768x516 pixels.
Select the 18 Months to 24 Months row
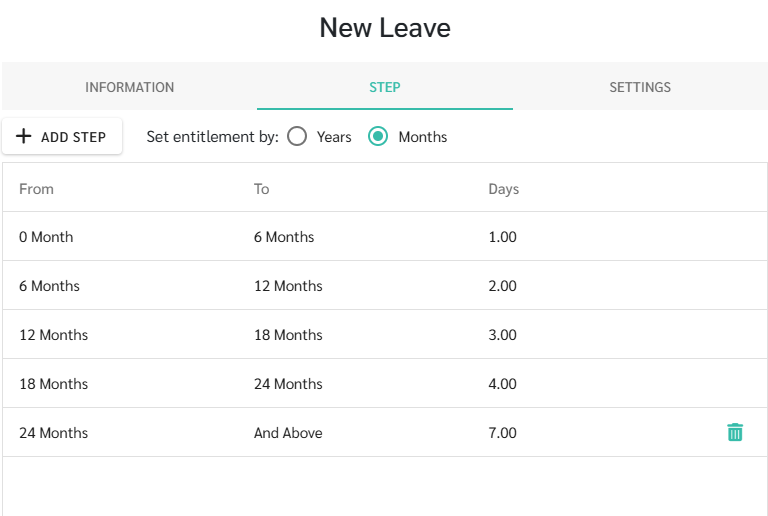tap(384, 383)
